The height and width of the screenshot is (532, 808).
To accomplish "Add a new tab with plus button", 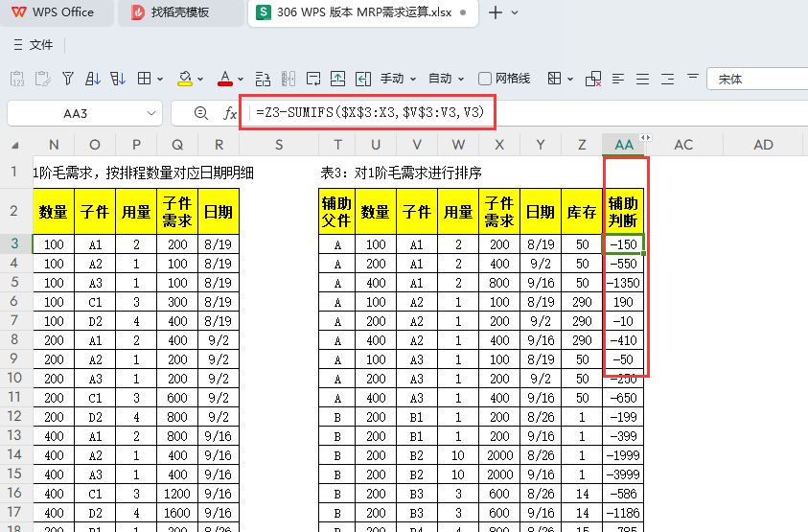I will click(495, 12).
